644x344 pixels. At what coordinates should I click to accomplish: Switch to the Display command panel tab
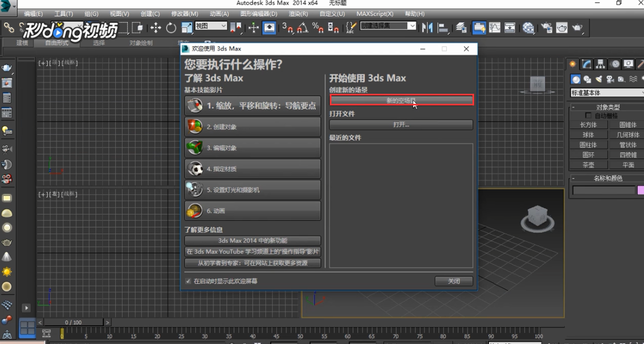628,64
